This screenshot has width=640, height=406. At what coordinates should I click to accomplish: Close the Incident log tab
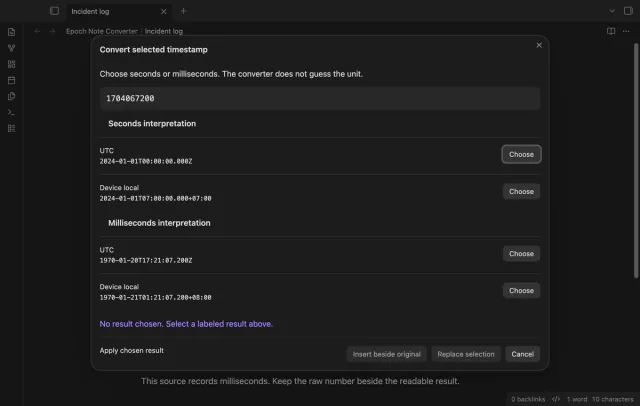click(163, 11)
